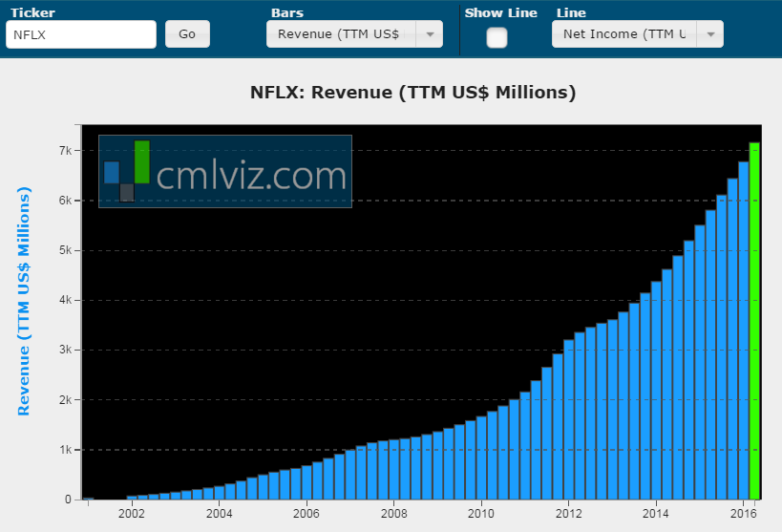Open the Bars dropdown showing Revenue
This screenshot has height=532, width=782.
click(354, 34)
